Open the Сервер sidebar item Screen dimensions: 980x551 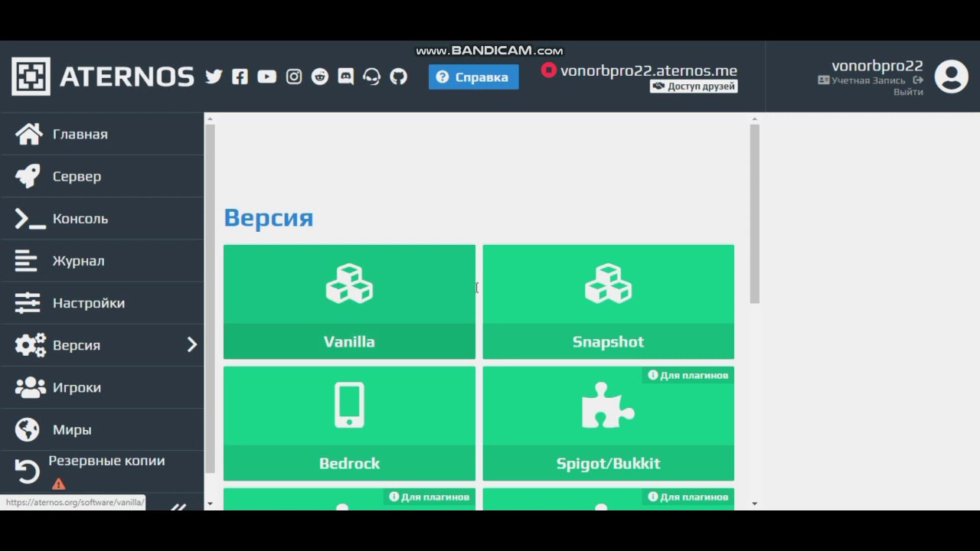pos(102,176)
